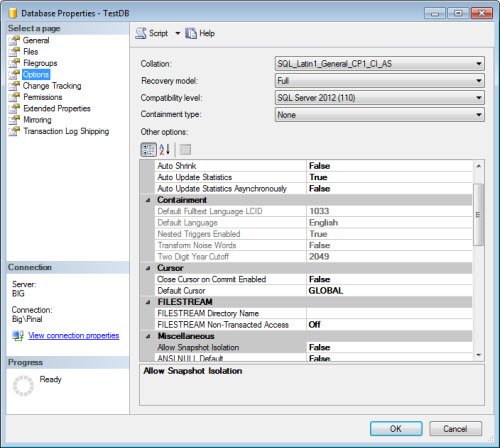This screenshot has width=500, height=448.
Task: Open the Extended Properties page
Action: point(57,108)
